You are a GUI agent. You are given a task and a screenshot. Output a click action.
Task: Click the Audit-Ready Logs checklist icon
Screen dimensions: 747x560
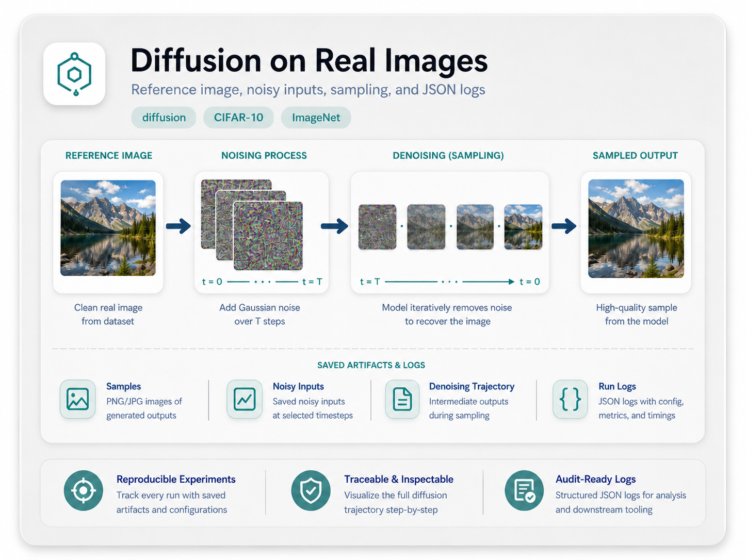click(524, 490)
